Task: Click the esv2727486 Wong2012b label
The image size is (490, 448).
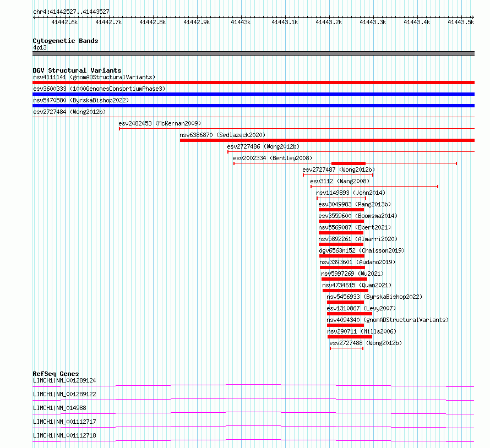Action: click(263, 146)
